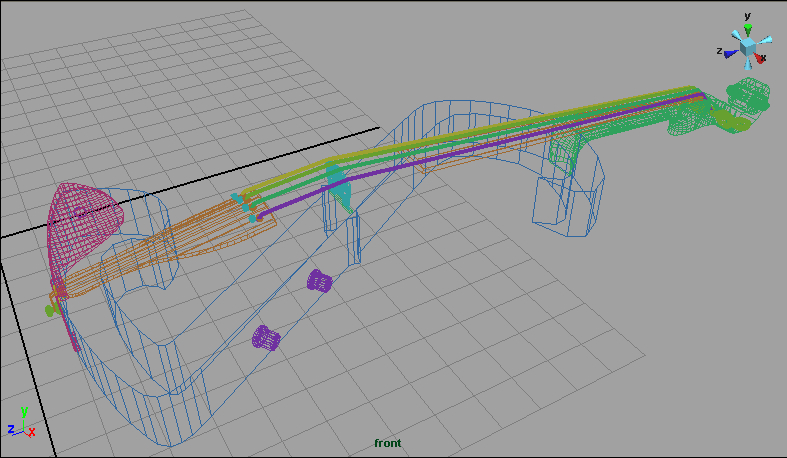Click the "front" camera name label
787x458 pixels.
click(x=387, y=443)
